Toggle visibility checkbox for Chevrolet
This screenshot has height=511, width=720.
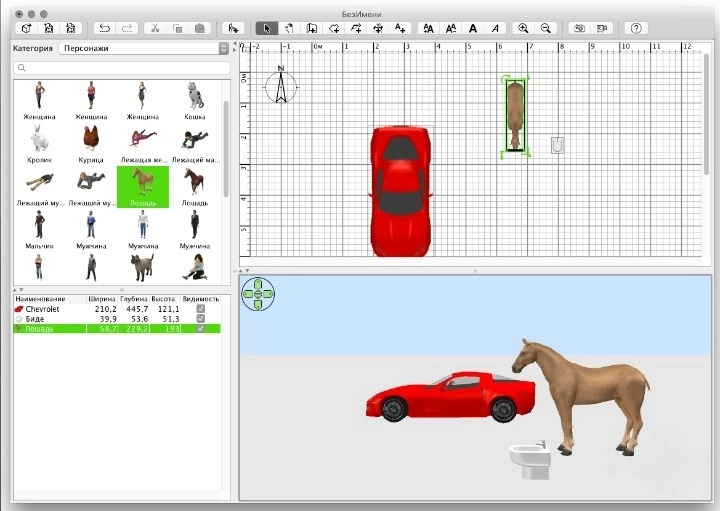point(201,309)
